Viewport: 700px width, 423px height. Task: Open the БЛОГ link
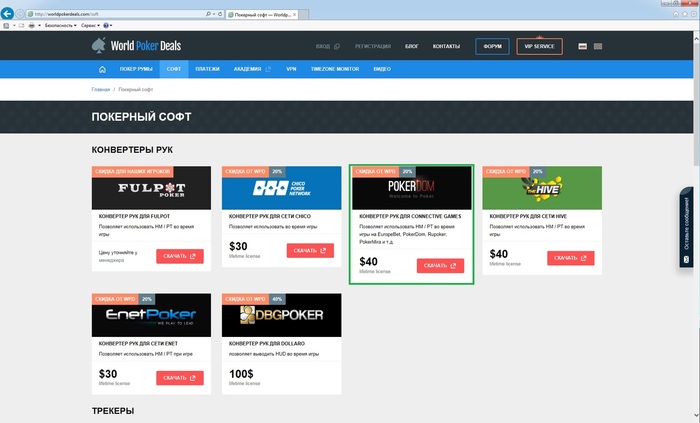412,46
